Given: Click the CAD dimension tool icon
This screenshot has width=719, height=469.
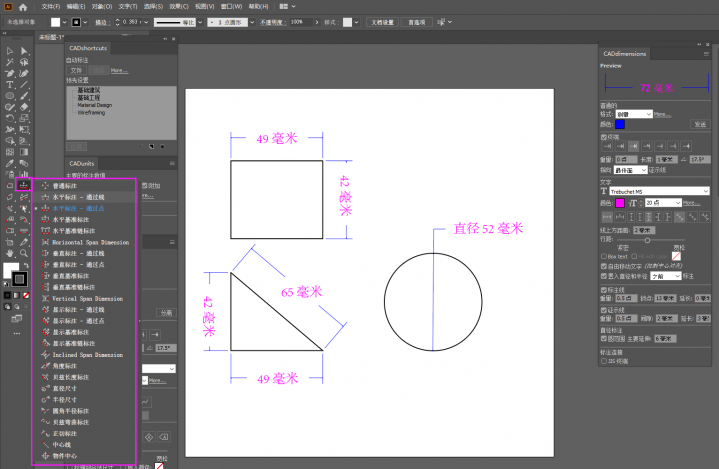Looking at the screenshot, I should [x=22, y=184].
